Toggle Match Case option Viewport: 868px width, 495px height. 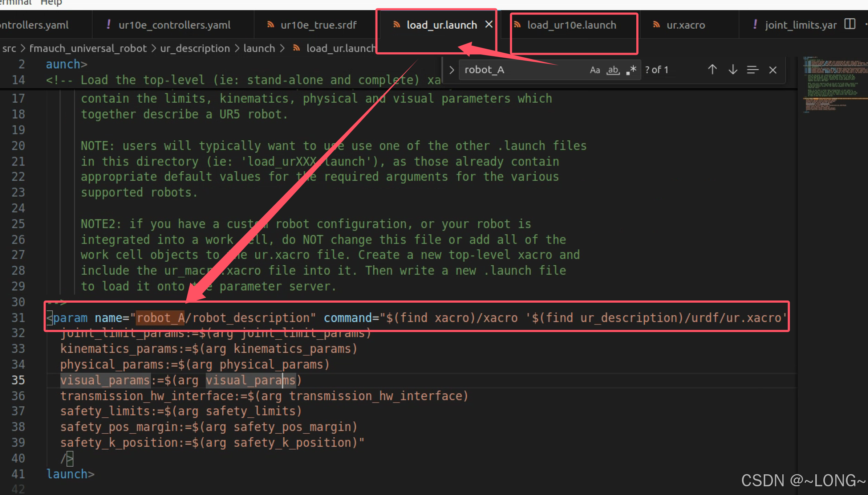click(x=595, y=70)
